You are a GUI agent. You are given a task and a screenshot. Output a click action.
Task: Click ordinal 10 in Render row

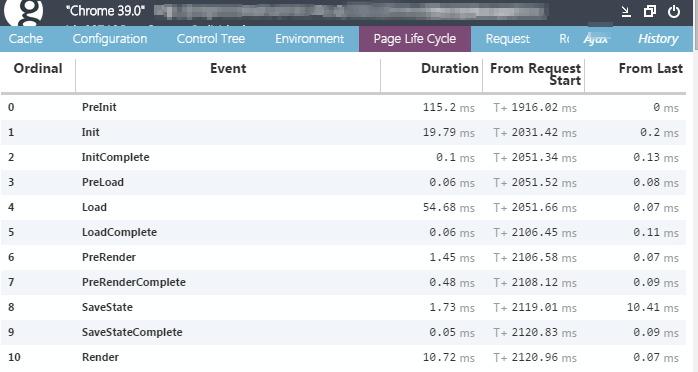[14, 357]
